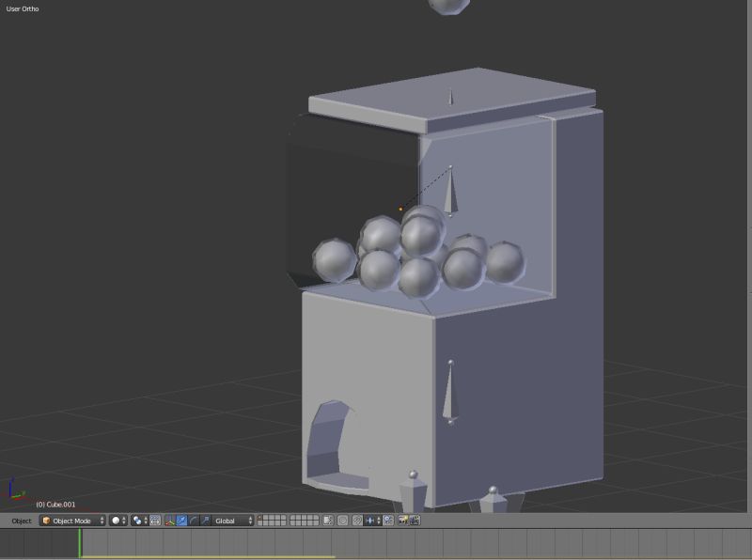
Task: Select the rotate manipulator icon
Action: tap(195, 521)
